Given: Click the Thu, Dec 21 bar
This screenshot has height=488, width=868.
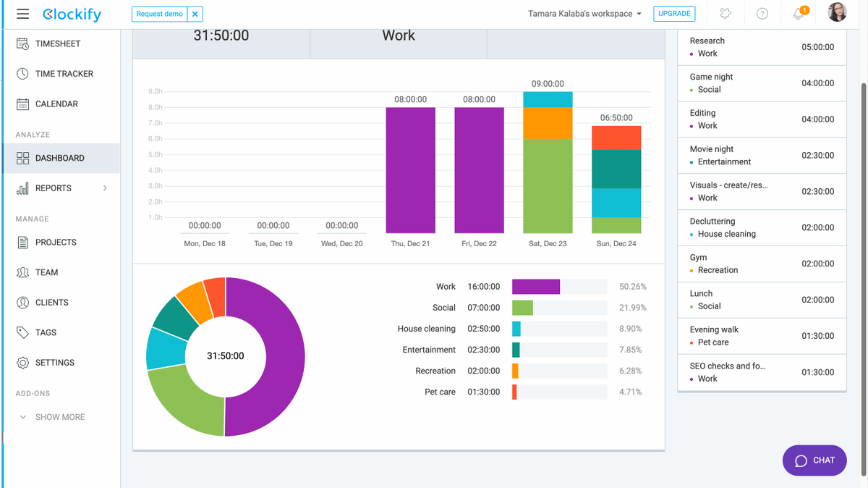Looking at the screenshot, I should 411,170.
